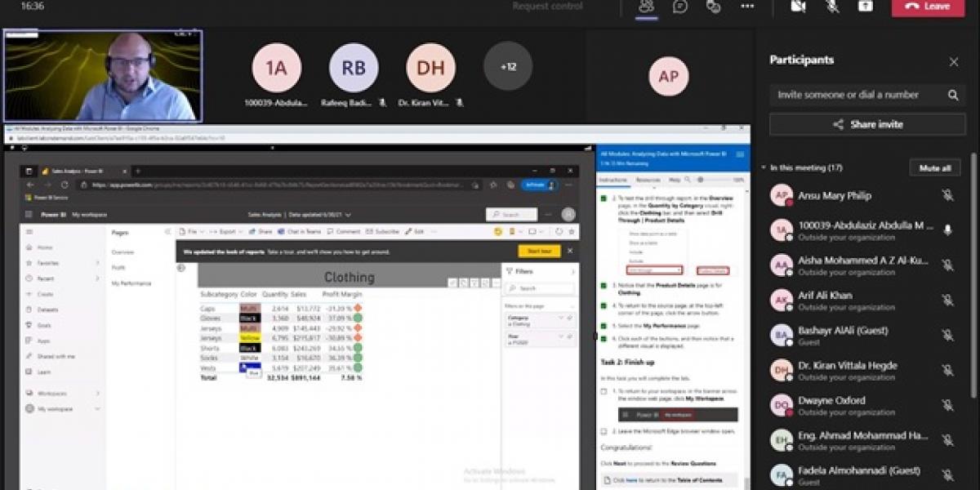Toggle the microphone mute in toolbar
This screenshot has height=490, width=980.
pos(832,7)
